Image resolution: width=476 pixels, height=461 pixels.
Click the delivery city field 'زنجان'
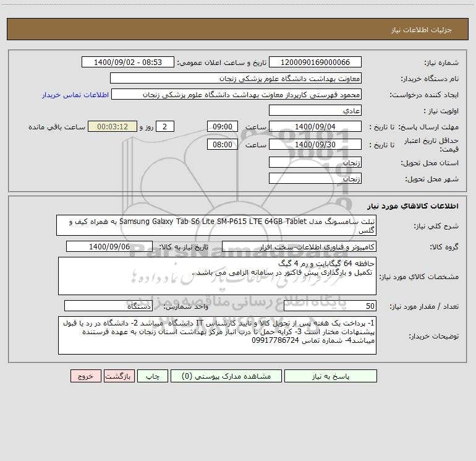pyautogui.click(x=315, y=178)
